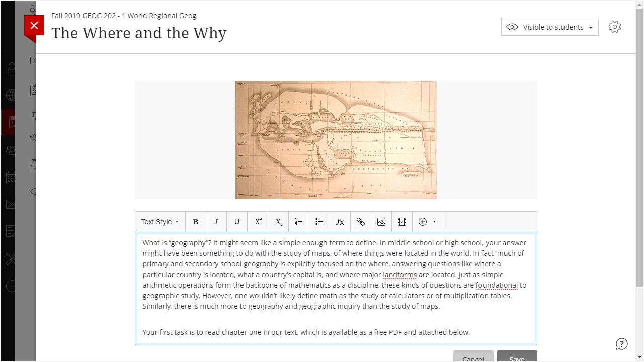The image size is (644, 362).
Task: Click the Cancel button
Action: click(x=473, y=357)
